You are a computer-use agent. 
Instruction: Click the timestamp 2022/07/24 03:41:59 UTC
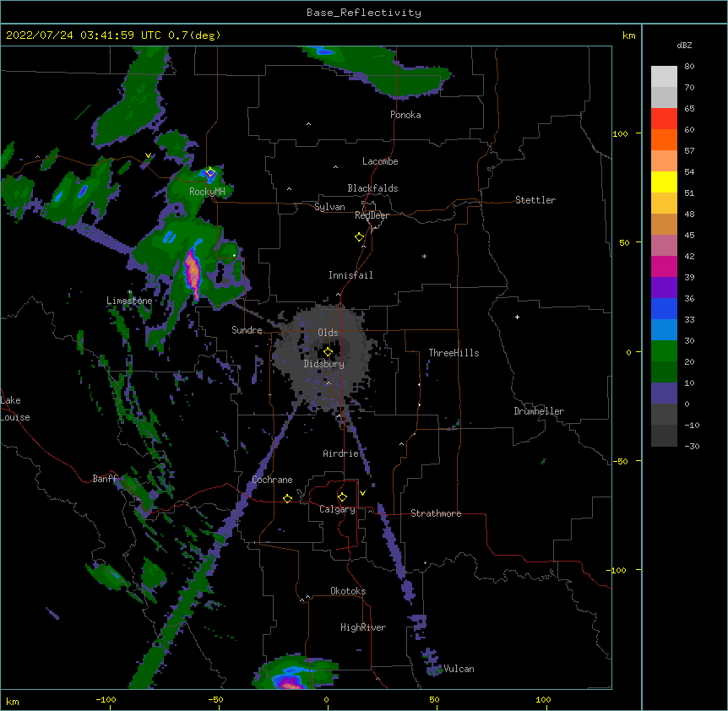[x=83, y=35]
